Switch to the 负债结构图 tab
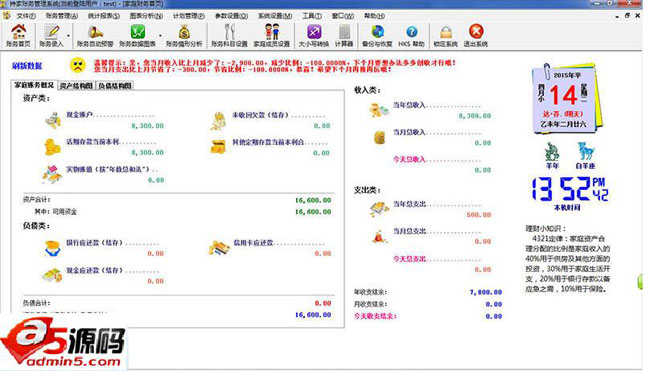650x371 pixels. pos(115,86)
